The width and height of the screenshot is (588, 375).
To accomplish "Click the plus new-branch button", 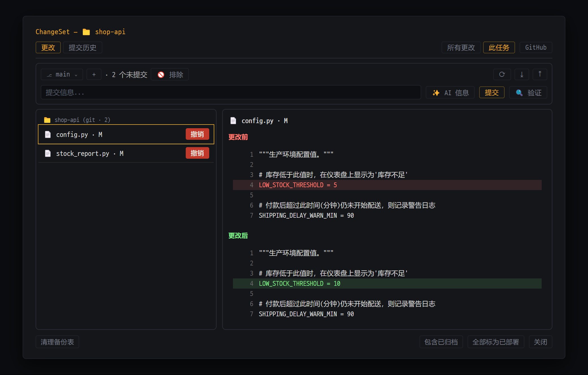I will pyautogui.click(x=94, y=75).
